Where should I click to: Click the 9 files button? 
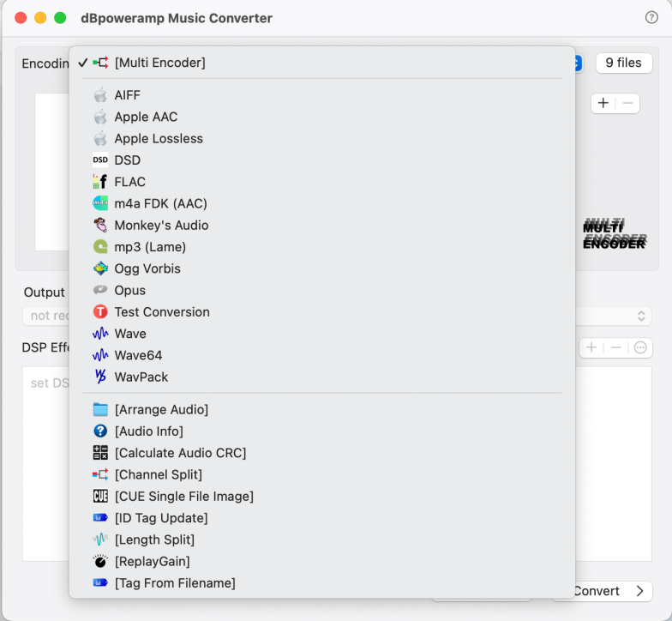pyautogui.click(x=624, y=63)
